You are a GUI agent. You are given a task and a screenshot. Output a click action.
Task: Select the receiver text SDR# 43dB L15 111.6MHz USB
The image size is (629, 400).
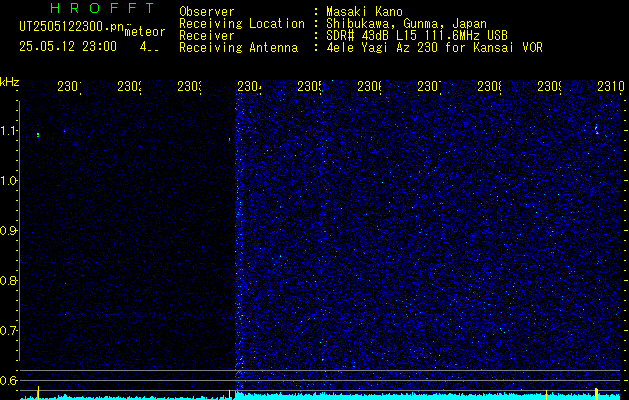click(x=417, y=35)
